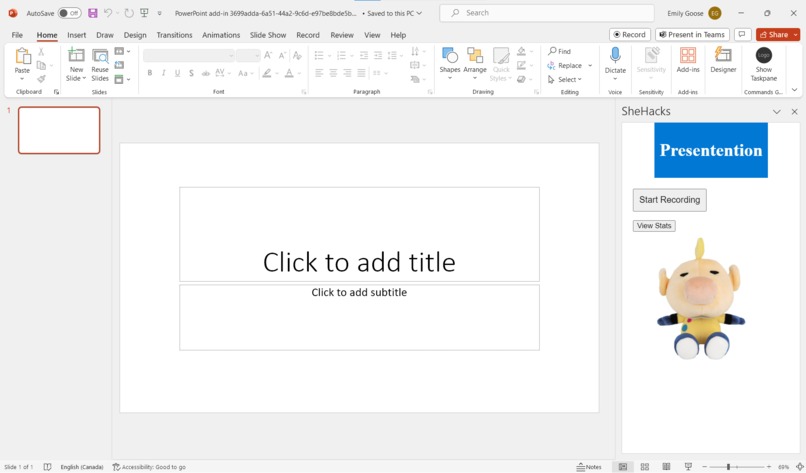
Task: Click the 'Click to add subtitle' placeholder
Action: (359, 317)
